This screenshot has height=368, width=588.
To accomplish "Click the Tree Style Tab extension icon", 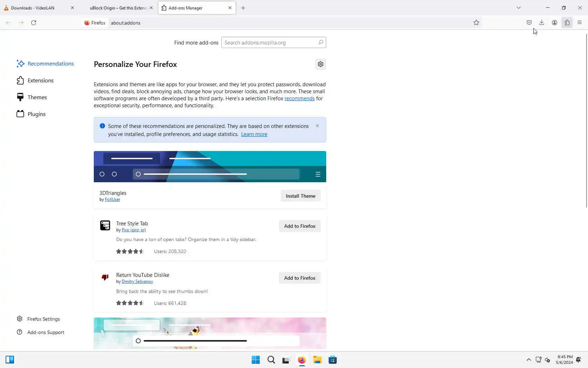I will [105, 225].
